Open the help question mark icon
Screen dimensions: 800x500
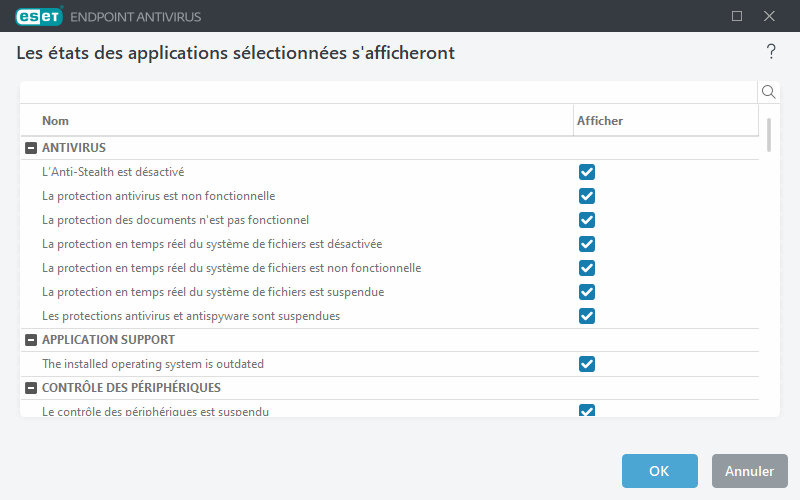(771, 52)
